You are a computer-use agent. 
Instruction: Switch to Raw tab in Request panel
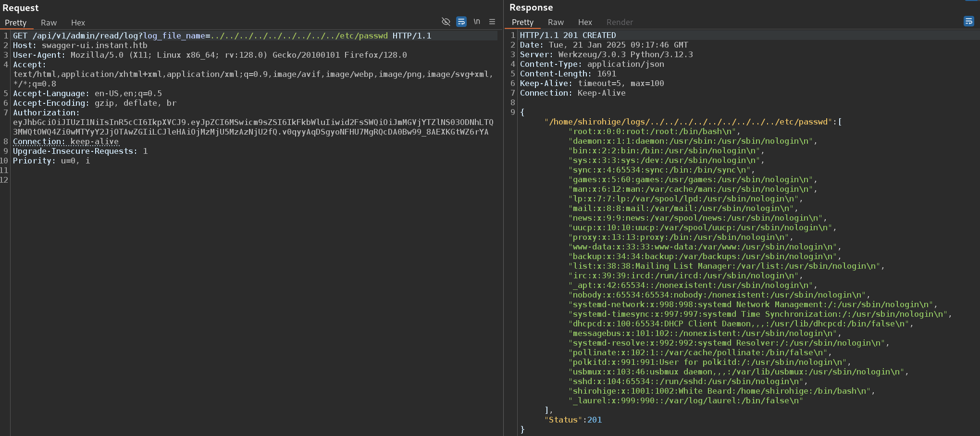tap(49, 23)
